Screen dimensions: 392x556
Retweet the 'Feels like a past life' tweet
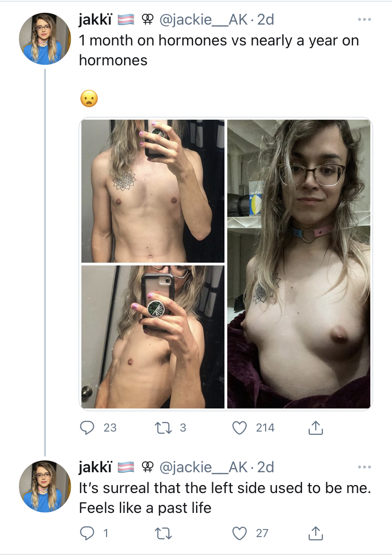click(163, 533)
